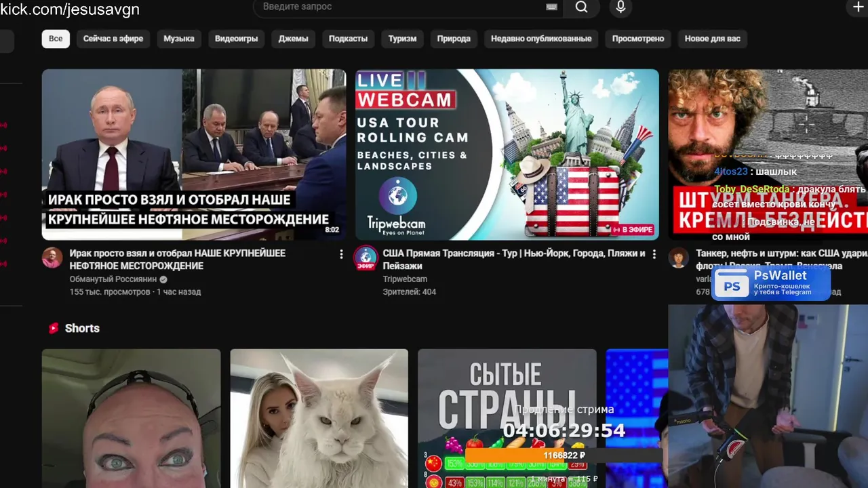Open Tripwebcam channel avatar
This screenshot has width=868, height=488.
pyautogui.click(x=366, y=258)
